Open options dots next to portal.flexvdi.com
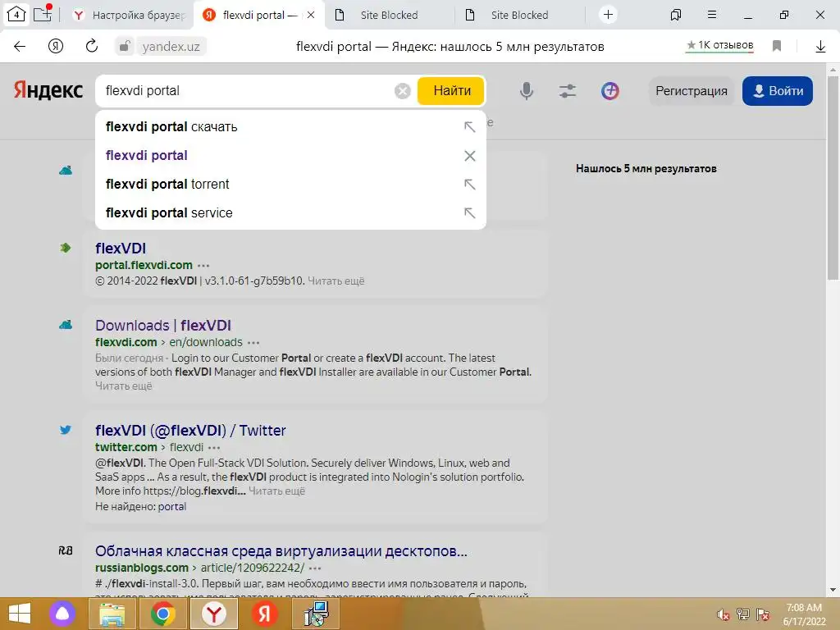 click(x=203, y=266)
